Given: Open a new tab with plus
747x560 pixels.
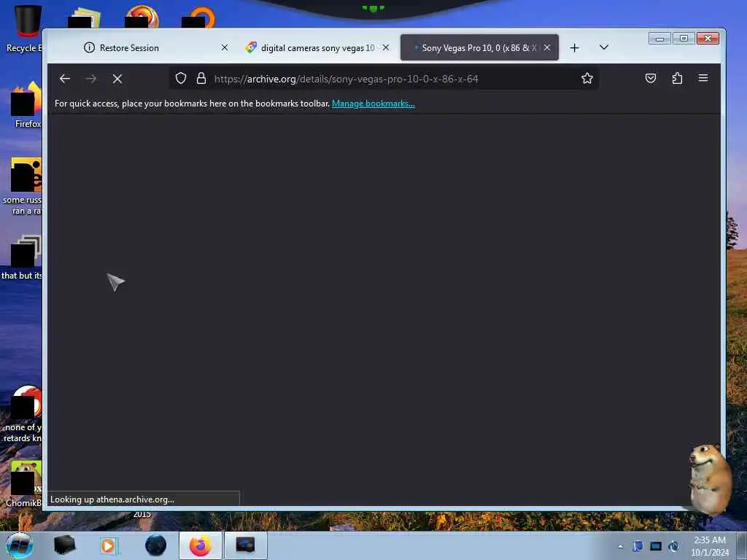Looking at the screenshot, I should (x=575, y=47).
